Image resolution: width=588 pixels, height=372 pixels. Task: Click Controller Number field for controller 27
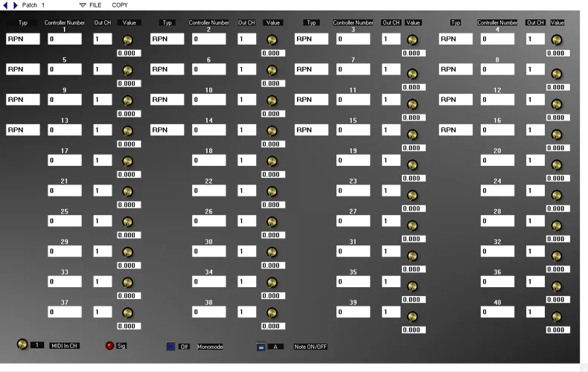354,221
